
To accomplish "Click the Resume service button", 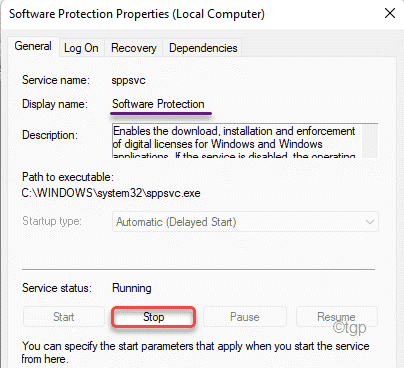I will [x=337, y=317].
